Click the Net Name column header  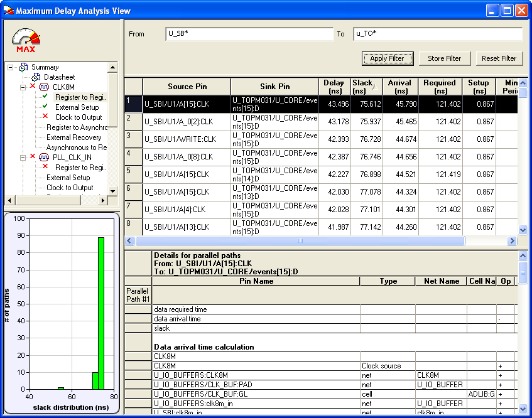[441, 281]
